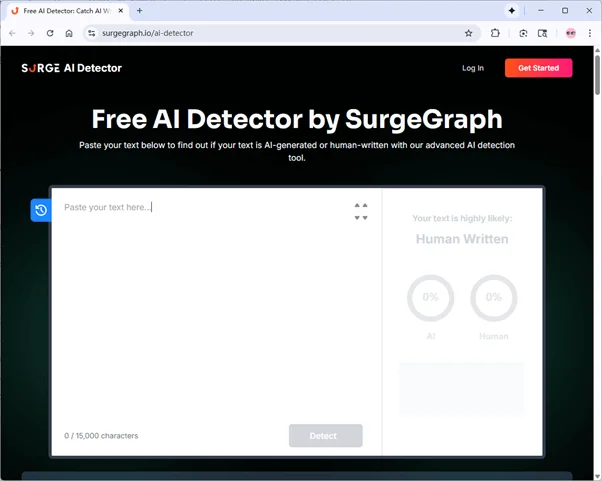Click the 'Human Written' result text
The width and height of the screenshot is (602, 481).
[462, 239]
